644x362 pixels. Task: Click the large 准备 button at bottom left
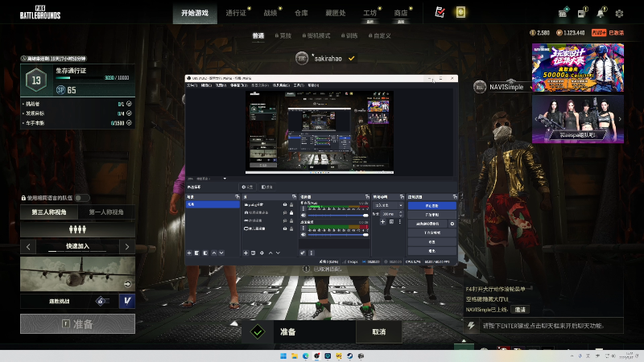pos(77,324)
